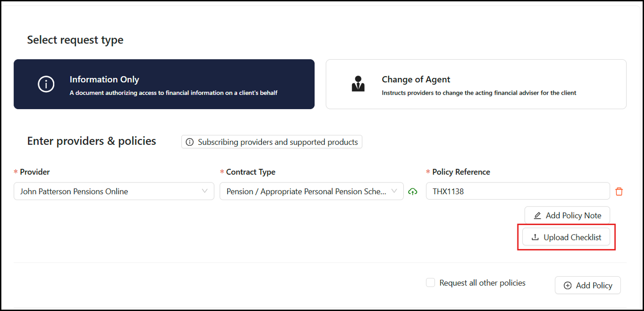Click the Policy Reference field containing THX1138
The height and width of the screenshot is (311, 644).
point(518,191)
